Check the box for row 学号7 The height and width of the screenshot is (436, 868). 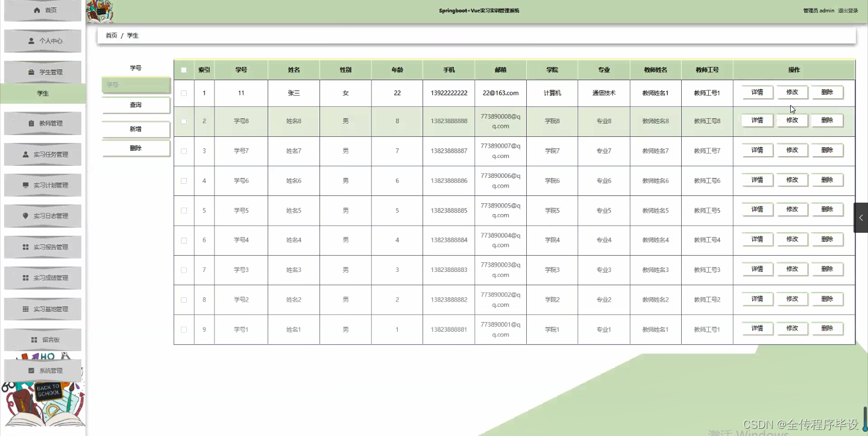[x=184, y=151]
